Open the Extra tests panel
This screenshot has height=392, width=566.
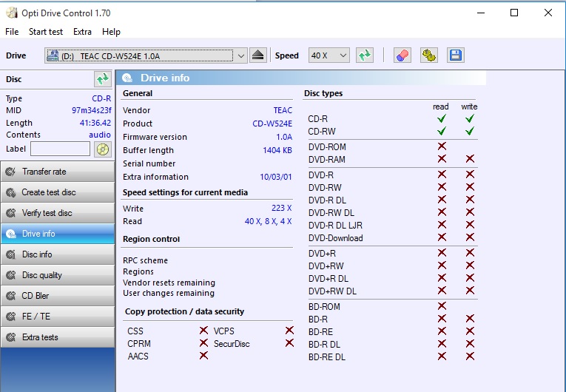[x=58, y=337]
